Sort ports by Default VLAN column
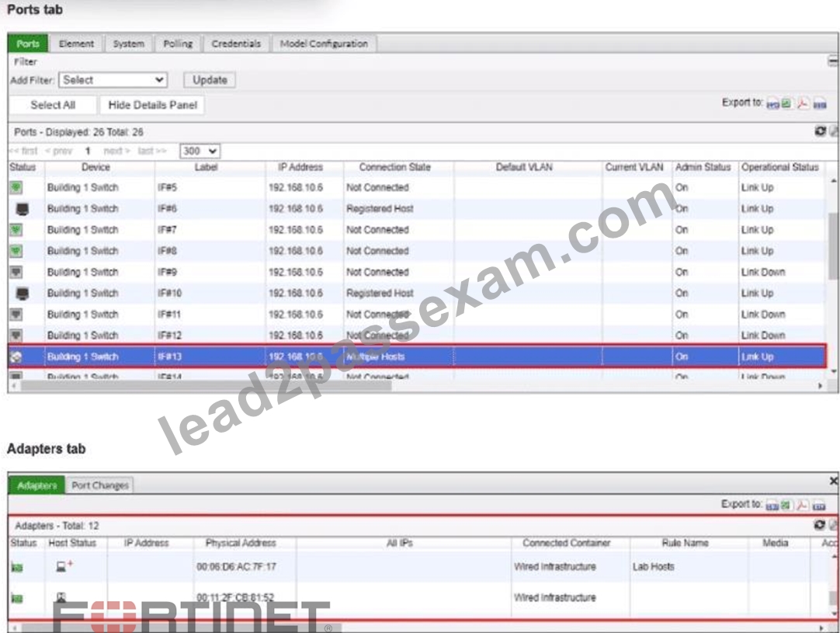Screen dimensions: 840x633 point(525,167)
